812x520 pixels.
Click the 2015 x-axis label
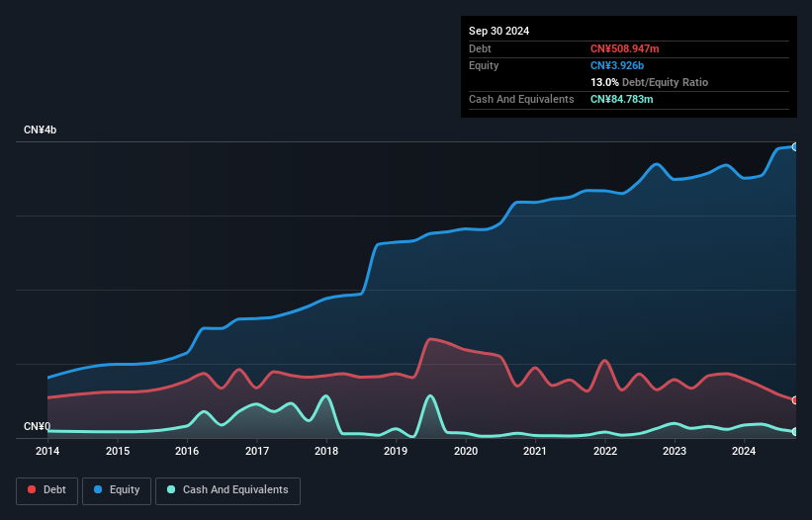118,451
